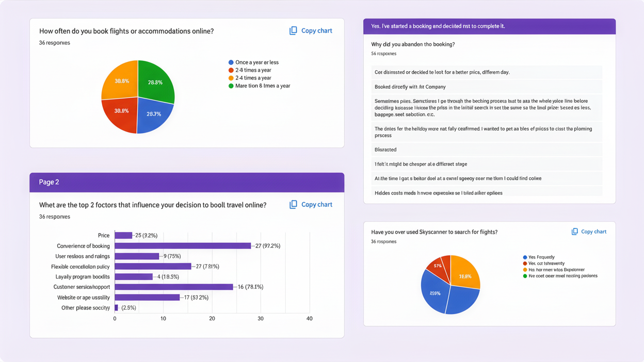The image size is (644, 362).
Task: Click Copy chart text above the bar chart
Action: 316,205
